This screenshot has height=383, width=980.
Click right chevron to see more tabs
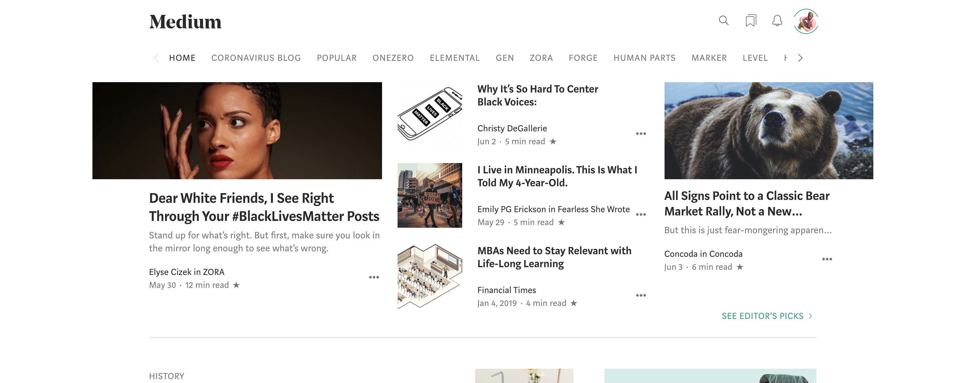pos(800,58)
